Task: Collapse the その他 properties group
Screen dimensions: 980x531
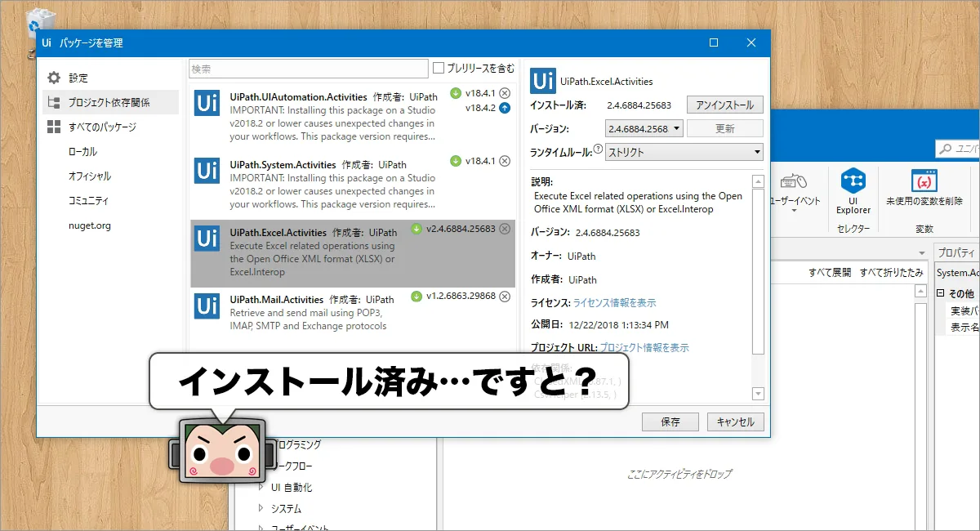Action: (940, 293)
